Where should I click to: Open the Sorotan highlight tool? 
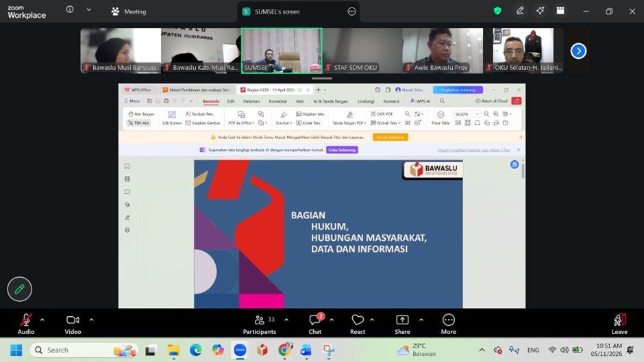284,118
